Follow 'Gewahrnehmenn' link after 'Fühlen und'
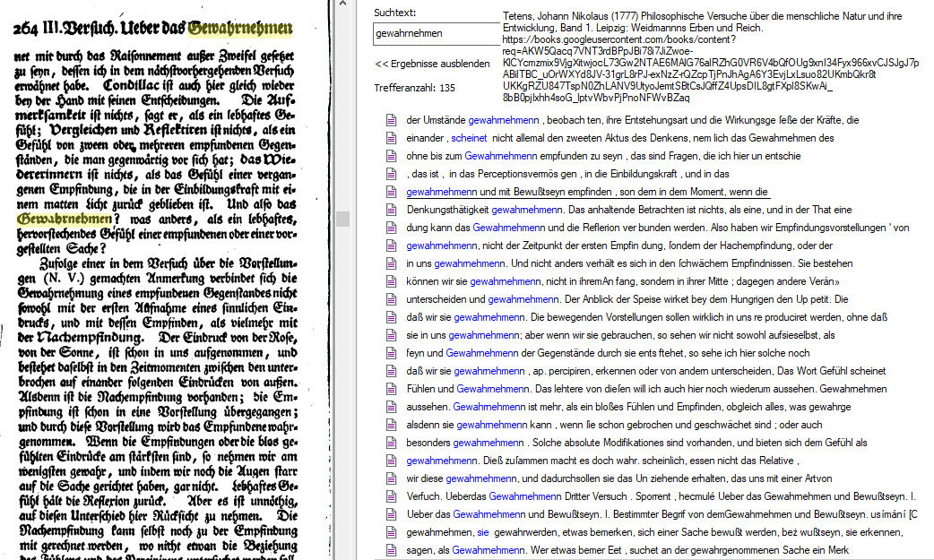Image resolution: width=934 pixels, height=560 pixels. (x=493, y=389)
